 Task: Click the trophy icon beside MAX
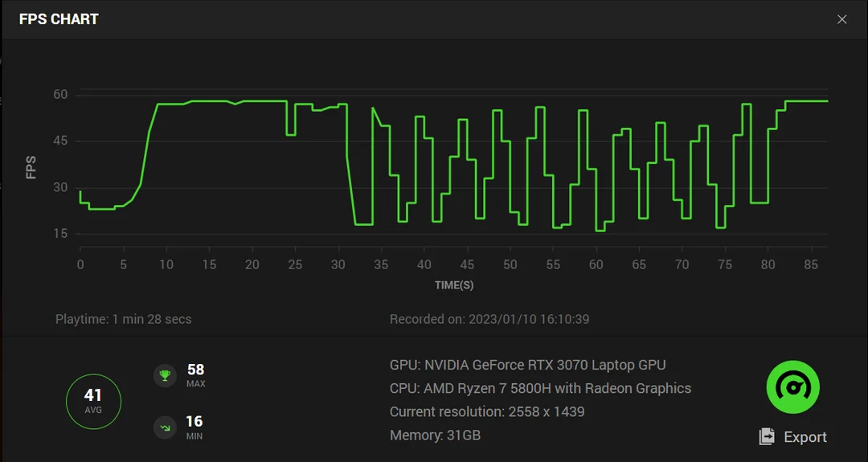click(x=165, y=375)
